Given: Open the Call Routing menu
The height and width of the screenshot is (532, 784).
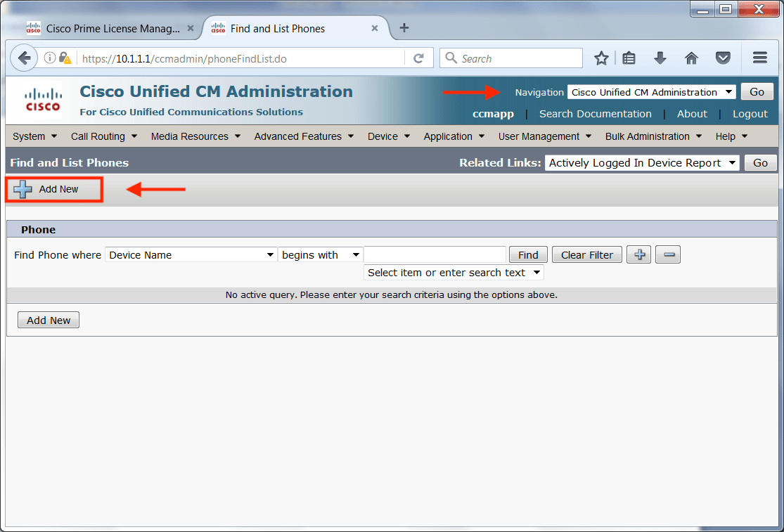Looking at the screenshot, I should point(104,136).
